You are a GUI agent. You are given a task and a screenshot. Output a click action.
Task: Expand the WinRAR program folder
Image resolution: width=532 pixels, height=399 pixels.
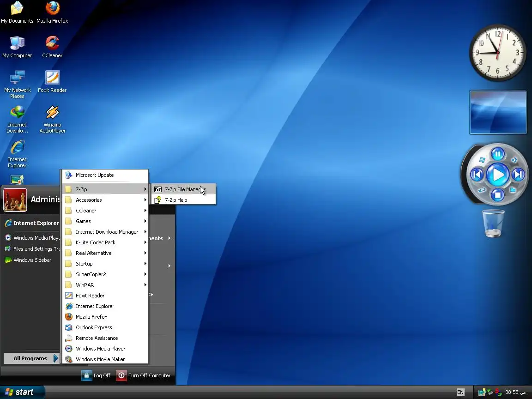[105, 285]
